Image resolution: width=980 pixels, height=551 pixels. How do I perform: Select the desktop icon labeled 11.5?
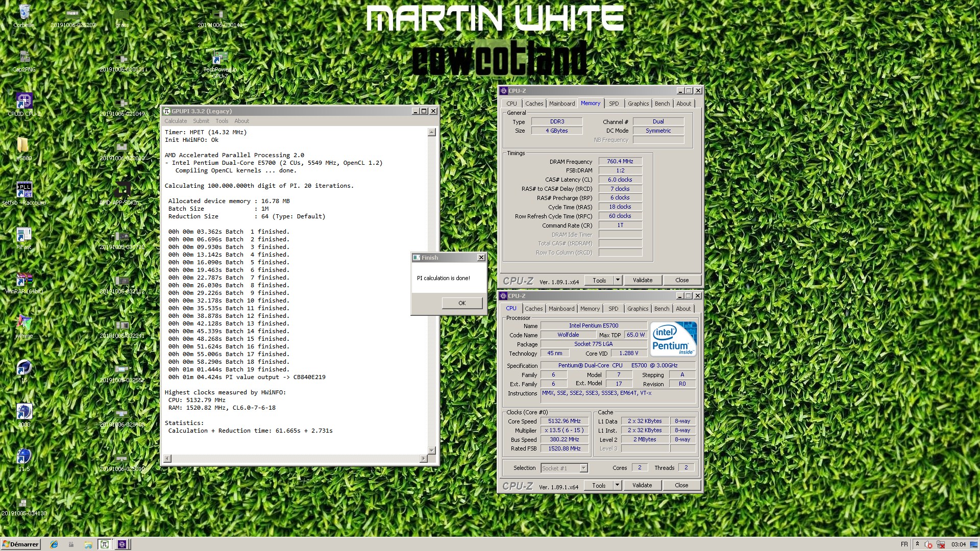(24, 460)
